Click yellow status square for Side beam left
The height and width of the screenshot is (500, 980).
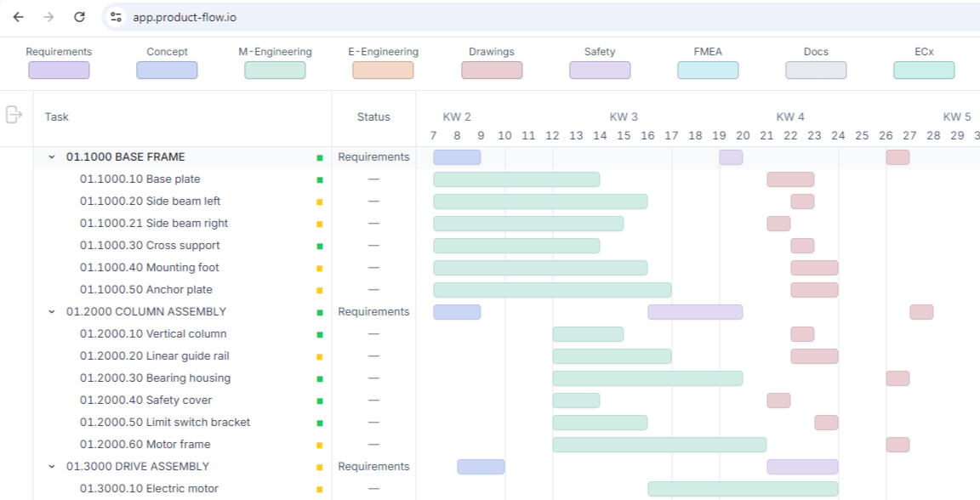320,202
